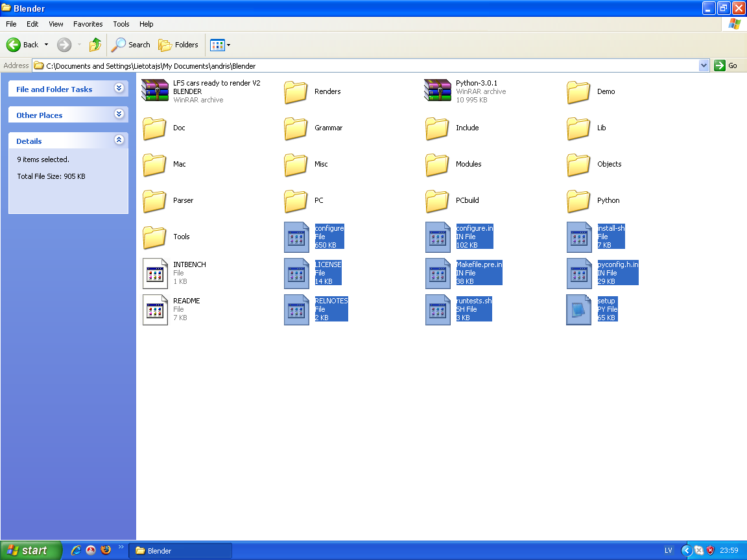Open the LFS cars WinRAR archive

point(155,91)
